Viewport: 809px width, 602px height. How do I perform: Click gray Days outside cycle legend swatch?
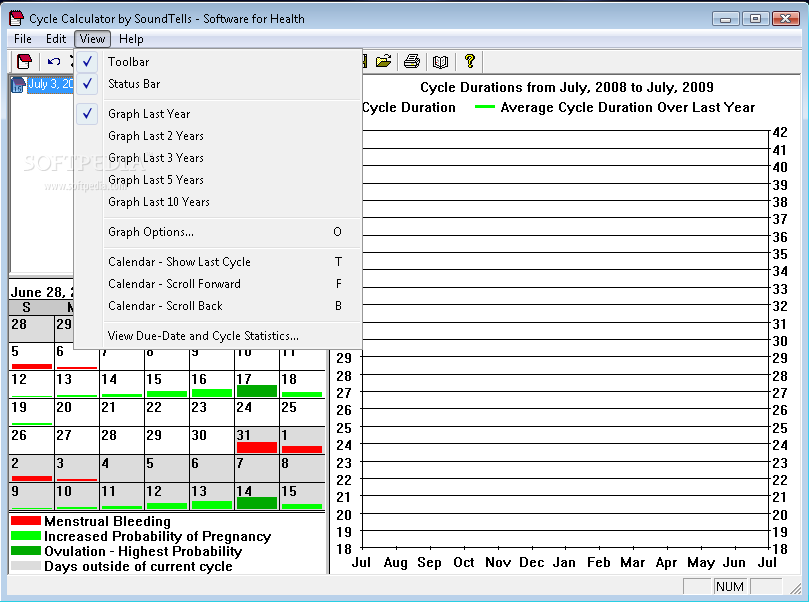pyautogui.click(x=26, y=566)
